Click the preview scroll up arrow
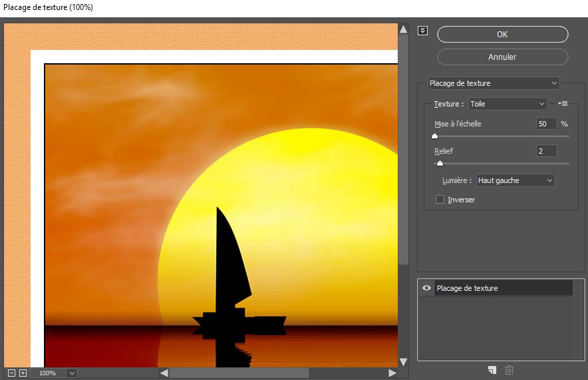This screenshot has width=588, height=380. point(403,29)
